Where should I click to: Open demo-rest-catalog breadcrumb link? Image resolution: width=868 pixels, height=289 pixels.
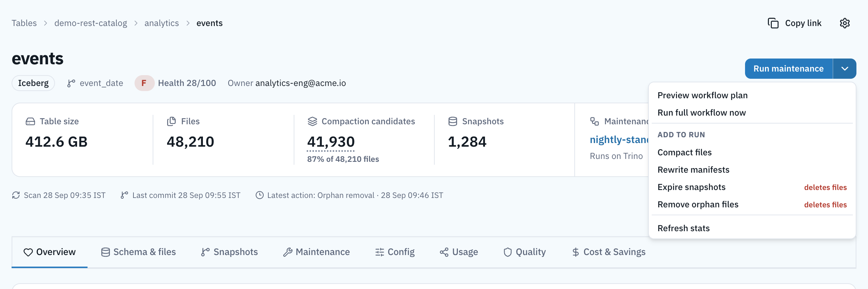pos(91,23)
